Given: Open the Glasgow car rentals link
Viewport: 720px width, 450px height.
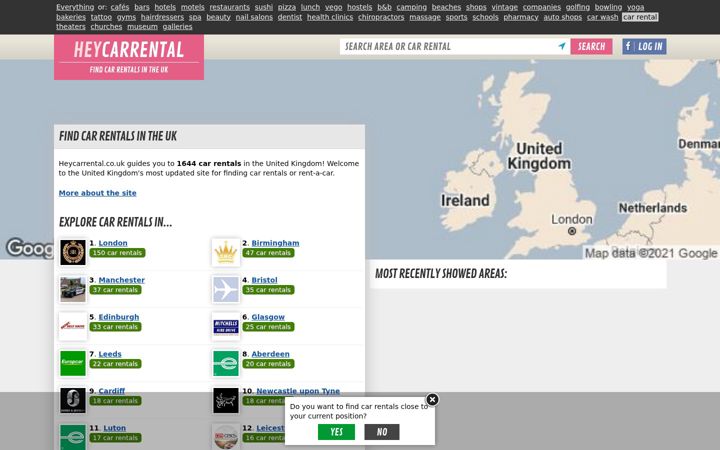Looking at the screenshot, I should [x=268, y=317].
